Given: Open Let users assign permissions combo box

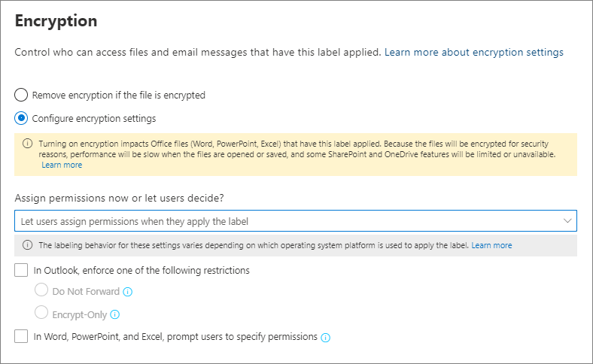Looking at the screenshot, I should (x=296, y=221).
